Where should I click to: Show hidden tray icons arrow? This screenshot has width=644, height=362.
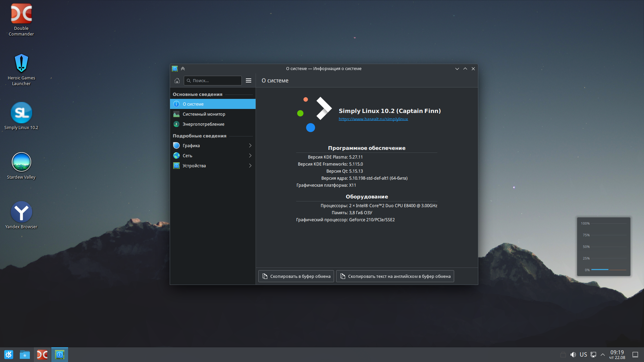603,354
